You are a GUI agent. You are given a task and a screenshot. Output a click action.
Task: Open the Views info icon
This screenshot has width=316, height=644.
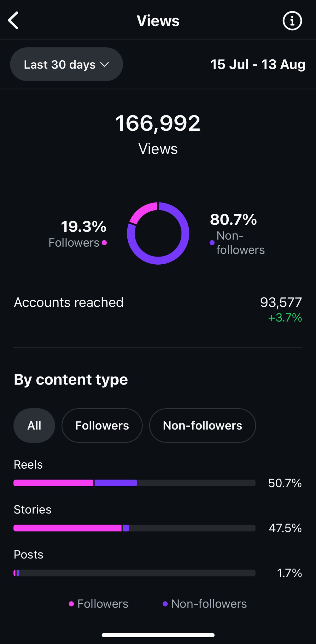[292, 21]
